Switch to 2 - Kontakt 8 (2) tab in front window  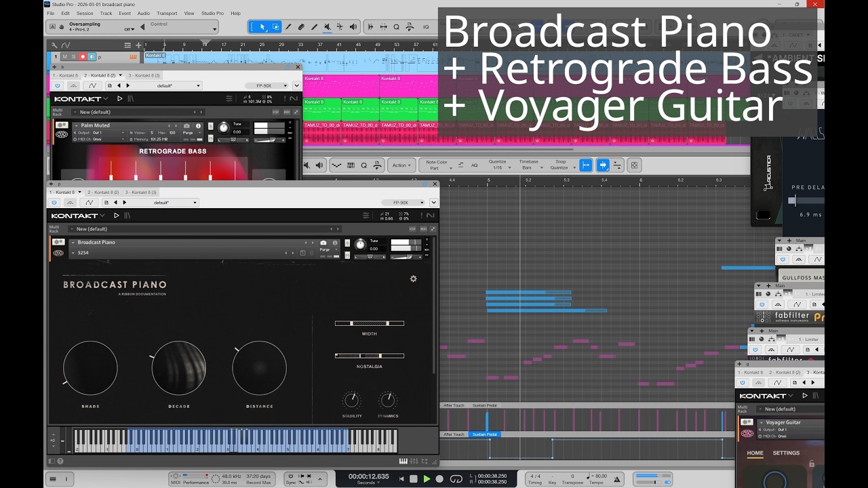click(103, 192)
